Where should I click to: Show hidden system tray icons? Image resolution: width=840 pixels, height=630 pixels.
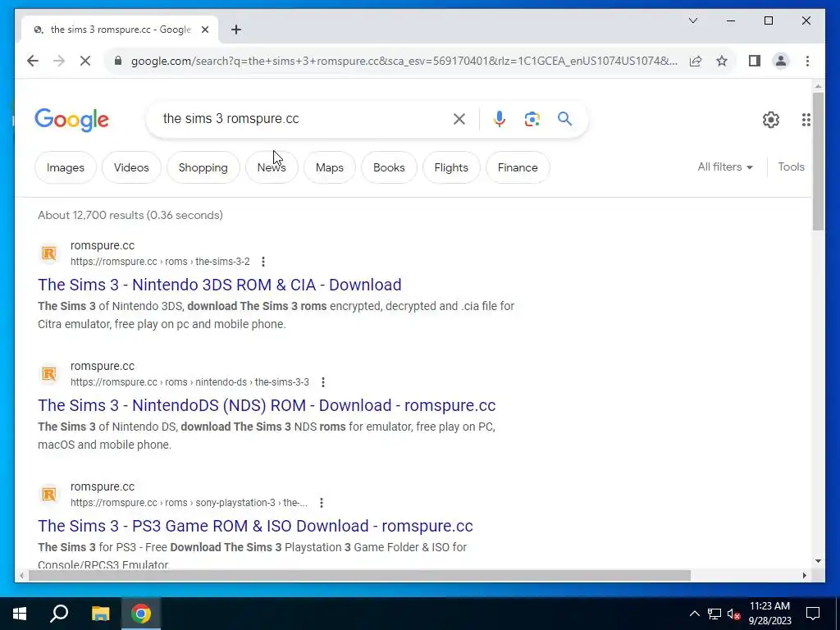click(694, 614)
